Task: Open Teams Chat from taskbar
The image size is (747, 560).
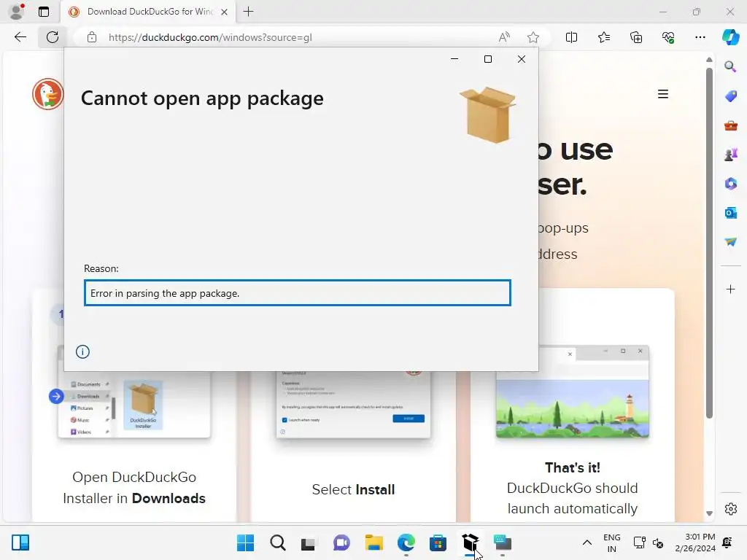Action: tap(341, 542)
